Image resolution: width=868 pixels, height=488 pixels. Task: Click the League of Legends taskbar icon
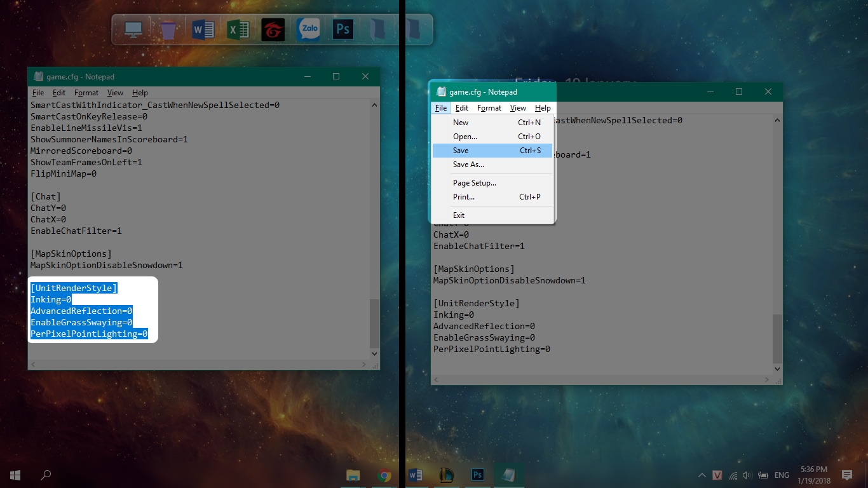coord(447,475)
